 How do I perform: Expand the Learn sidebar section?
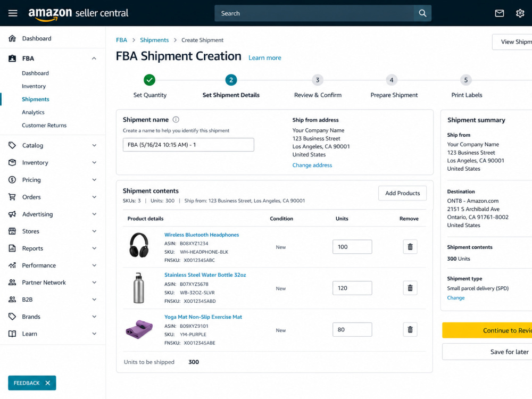point(94,334)
